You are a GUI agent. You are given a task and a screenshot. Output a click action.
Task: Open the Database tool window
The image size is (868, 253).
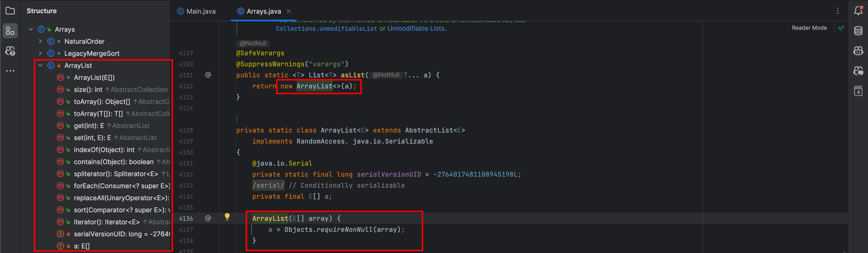(x=858, y=31)
